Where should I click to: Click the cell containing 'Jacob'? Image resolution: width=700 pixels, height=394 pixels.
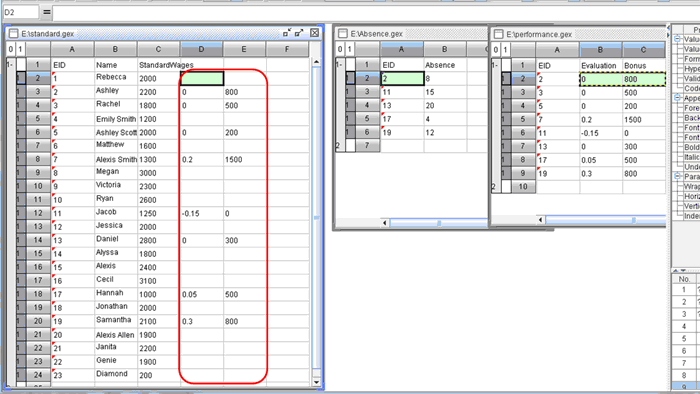coord(116,213)
